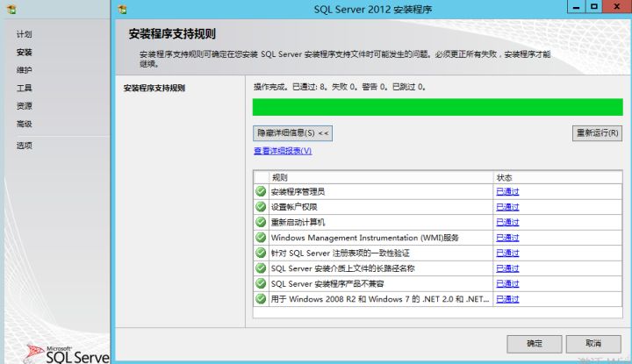Image resolution: width=632 pixels, height=364 pixels.
Task: Open 计划 page in left sidebar
Action: click(25, 34)
